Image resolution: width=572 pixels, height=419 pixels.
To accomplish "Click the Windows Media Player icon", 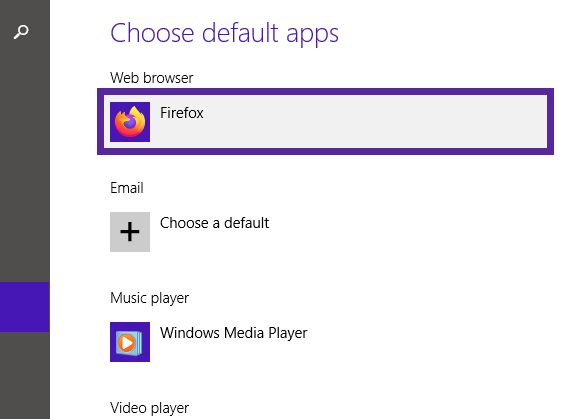I will pos(130,342).
